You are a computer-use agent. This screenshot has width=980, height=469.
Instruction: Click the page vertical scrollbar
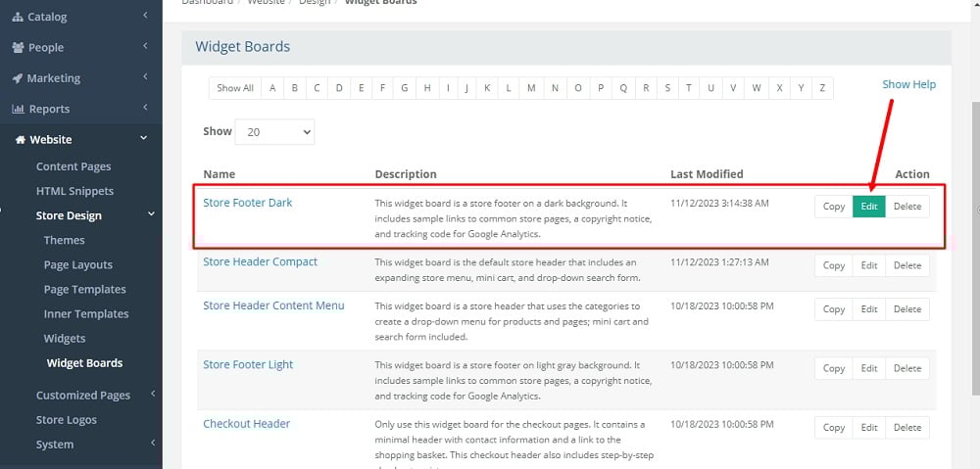[976, 250]
